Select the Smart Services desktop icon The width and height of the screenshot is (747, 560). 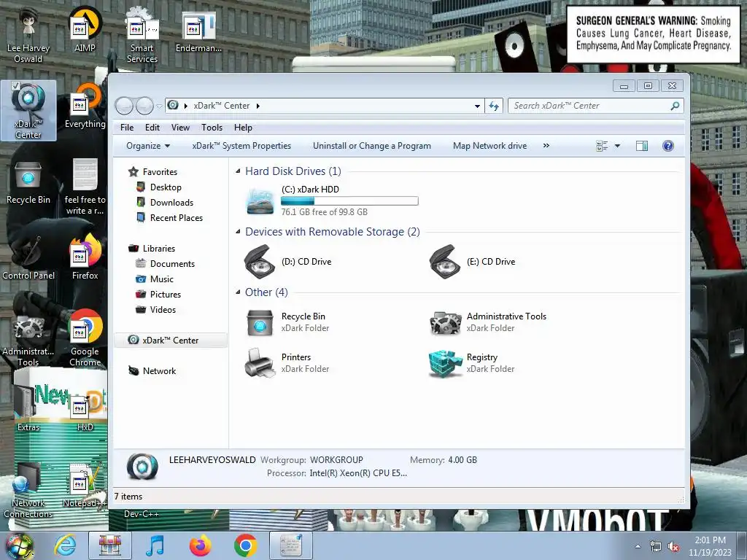(x=142, y=35)
